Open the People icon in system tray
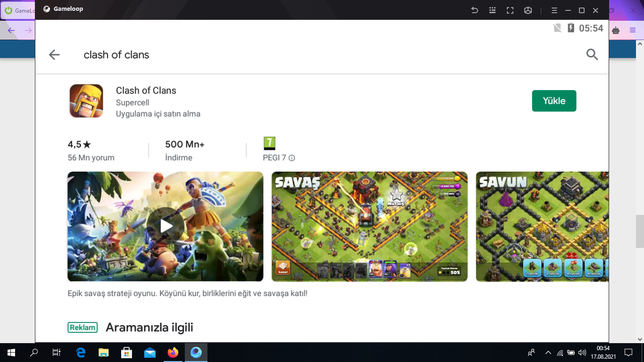This screenshot has height=362, width=644. 531,352
